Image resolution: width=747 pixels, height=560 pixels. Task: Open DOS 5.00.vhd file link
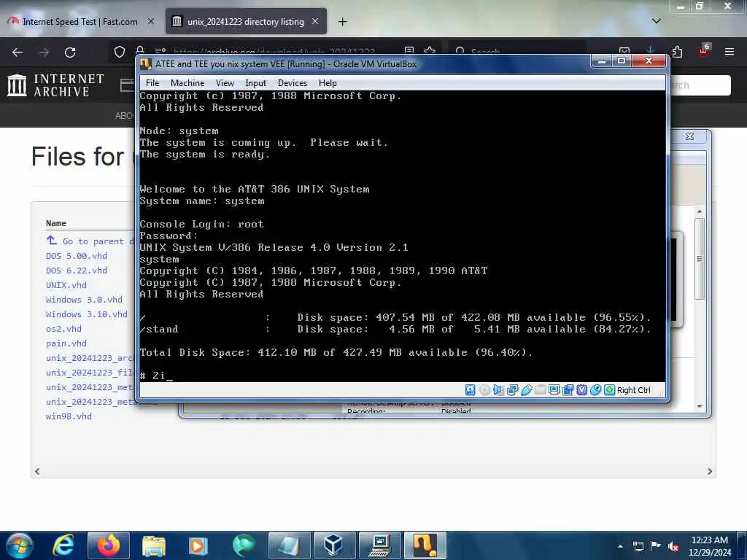[x=77, y=256]
